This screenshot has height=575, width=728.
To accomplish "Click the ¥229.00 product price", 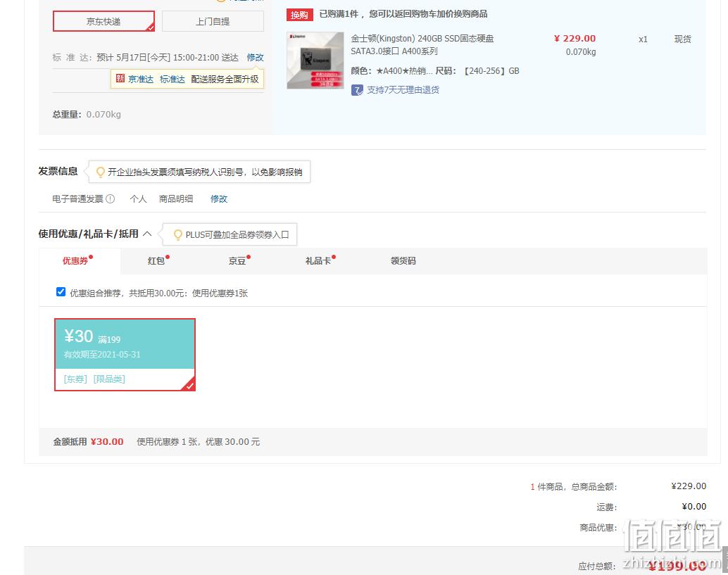I will pyautogui.click(x=575, y=39).
